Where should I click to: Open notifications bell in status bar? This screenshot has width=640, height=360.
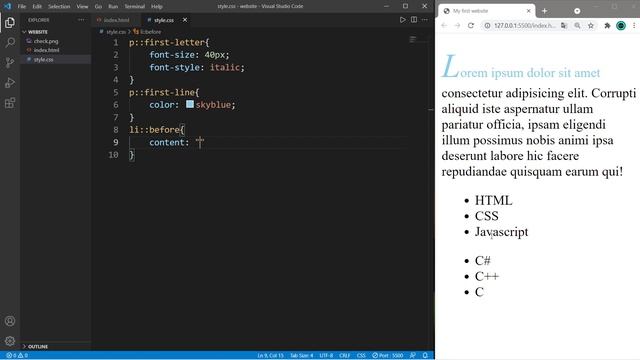coord(425,356)
